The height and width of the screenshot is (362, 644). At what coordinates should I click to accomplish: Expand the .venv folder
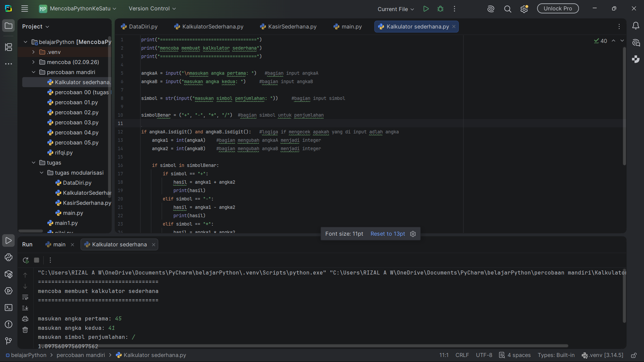tap(34, 52)
